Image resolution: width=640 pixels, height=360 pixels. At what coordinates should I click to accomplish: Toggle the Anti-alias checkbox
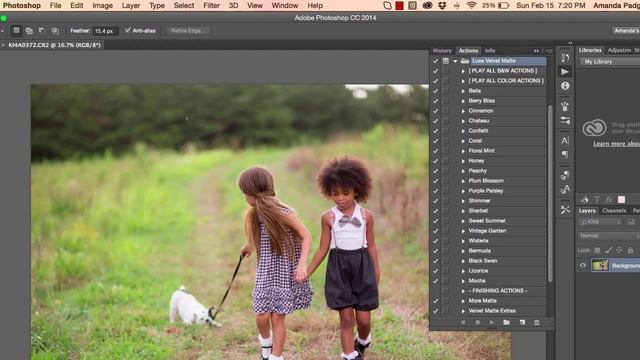tap(128, 31)
